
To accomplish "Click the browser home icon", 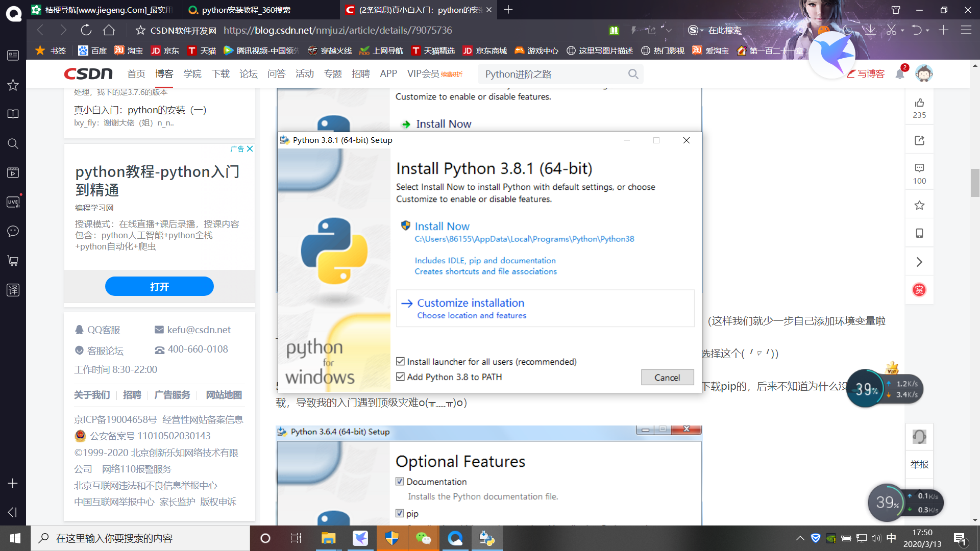I will click(x=109, y=30).
